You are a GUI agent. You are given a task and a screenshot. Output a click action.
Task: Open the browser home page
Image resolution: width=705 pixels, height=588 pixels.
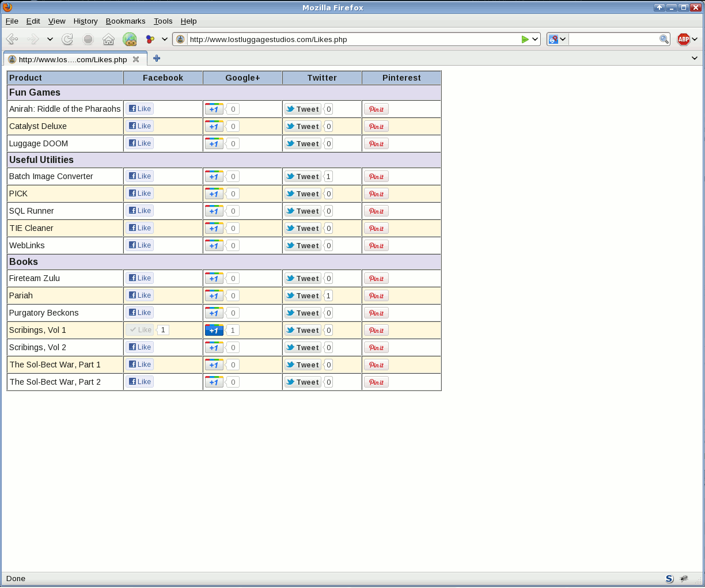pos(108,39)
